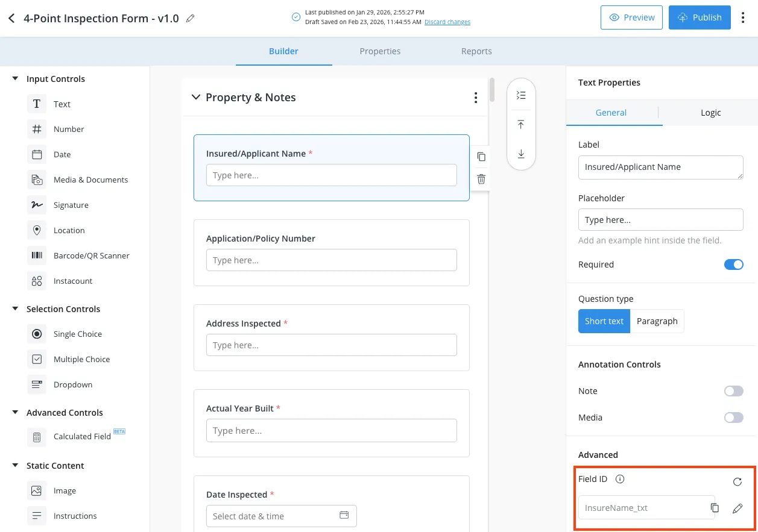The width and height of the screenshot is (758, 532).
Task: Duplicate the Insured/Applicant Name field
Action: (481, 157)
